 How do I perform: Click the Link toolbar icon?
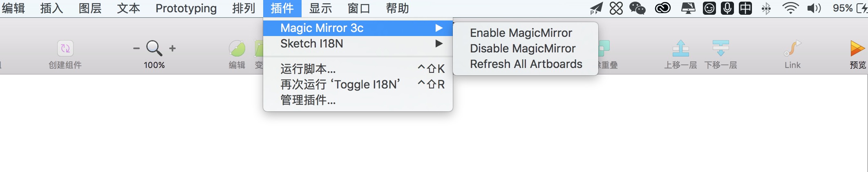point(792,48)
